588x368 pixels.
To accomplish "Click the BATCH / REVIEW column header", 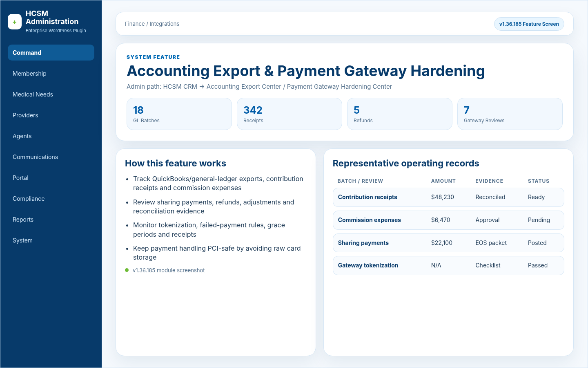I will [360, 181].
